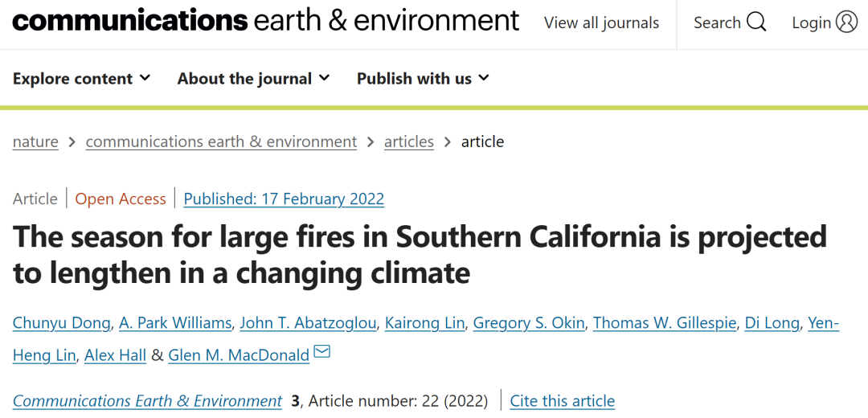Viewport: 868px width, 418px height.
Task: Click the search magnifier icon
Action: click(x=756, y=23)
